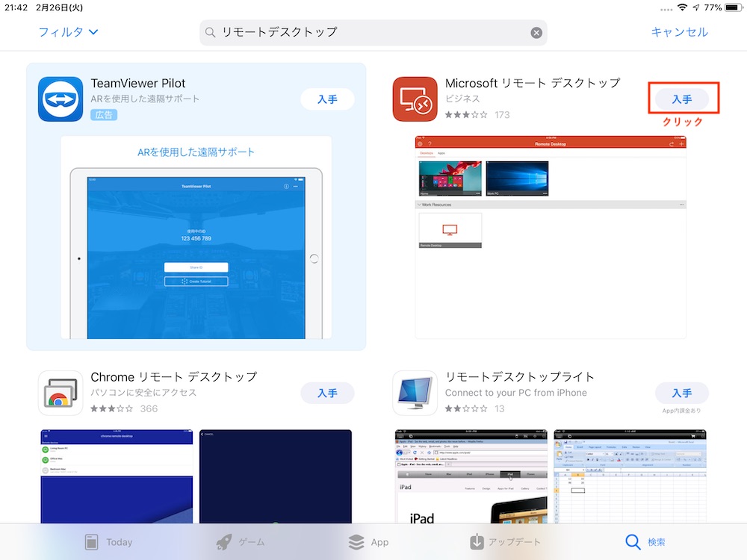
Task: Open Chrome app dark blue screenshot
Action: click(276, 476)
